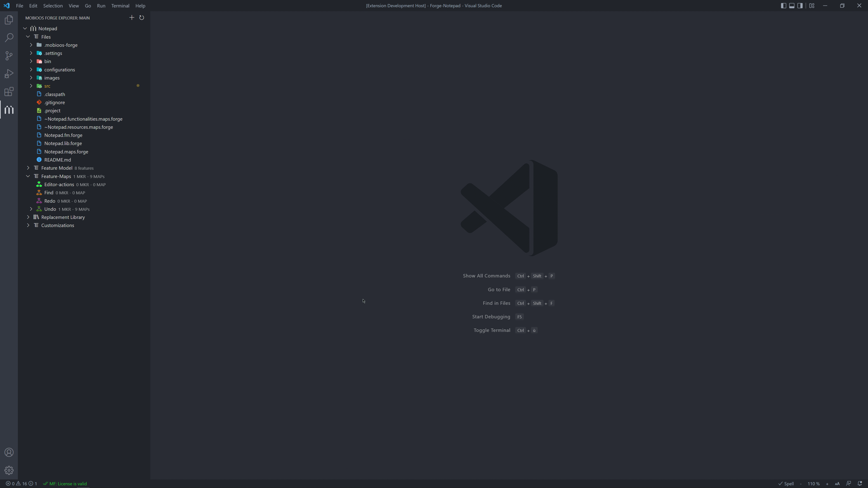Open the Extensions view
The height and width of the screenshot is (488, 868).
[x=9, y=91]
